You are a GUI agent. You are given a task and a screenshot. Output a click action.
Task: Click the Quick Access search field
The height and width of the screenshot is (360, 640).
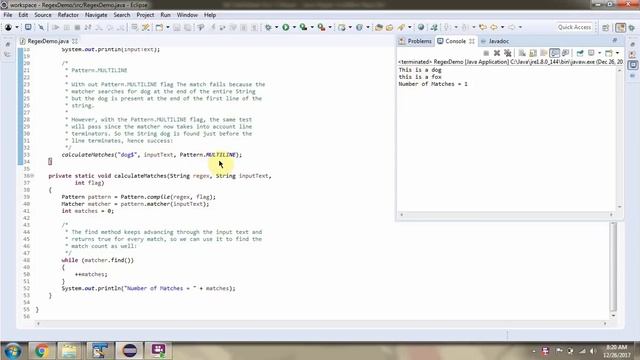click(574, 27)
